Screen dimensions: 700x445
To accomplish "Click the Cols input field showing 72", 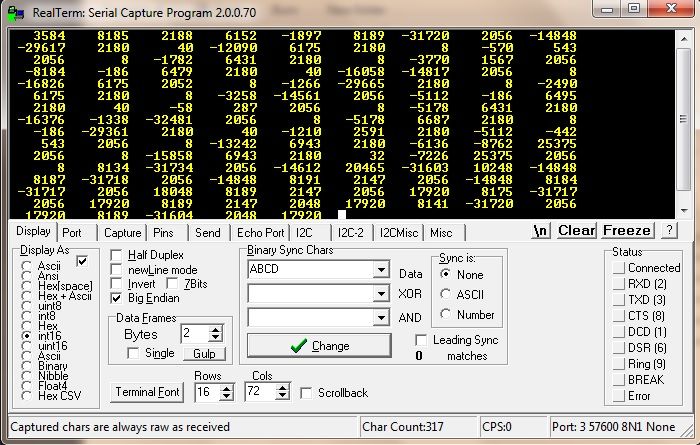I will click(261, 392).
